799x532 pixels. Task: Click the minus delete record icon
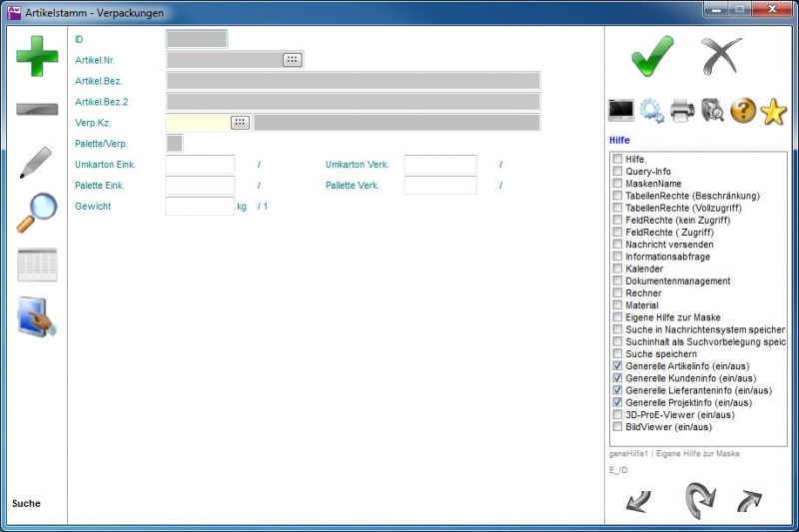[37, 109]
